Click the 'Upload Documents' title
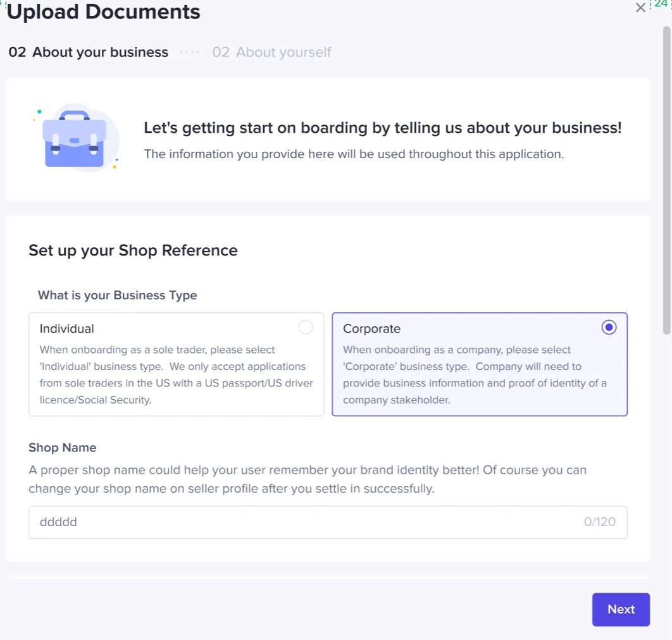 click(x=104, y=11)
